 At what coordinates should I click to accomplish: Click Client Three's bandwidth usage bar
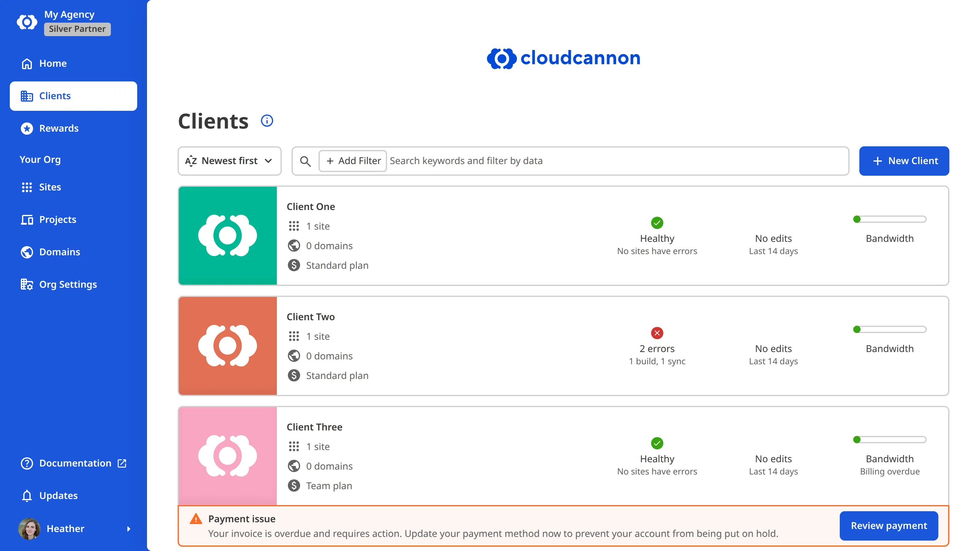890,440
